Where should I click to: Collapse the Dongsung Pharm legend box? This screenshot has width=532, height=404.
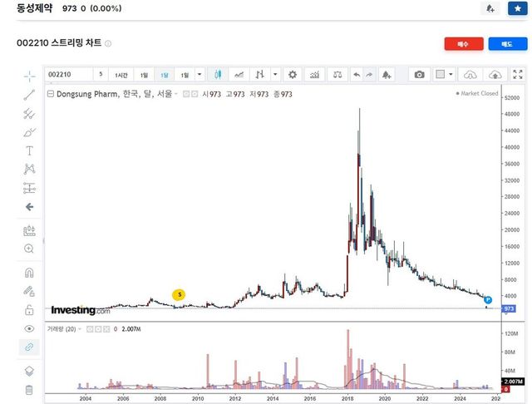tap(51, 94)
